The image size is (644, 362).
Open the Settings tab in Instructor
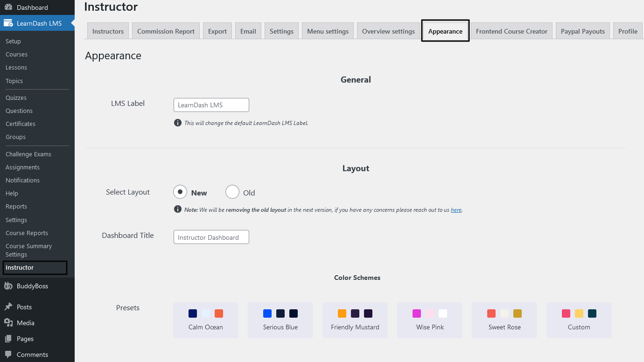[x=281, y=31]
